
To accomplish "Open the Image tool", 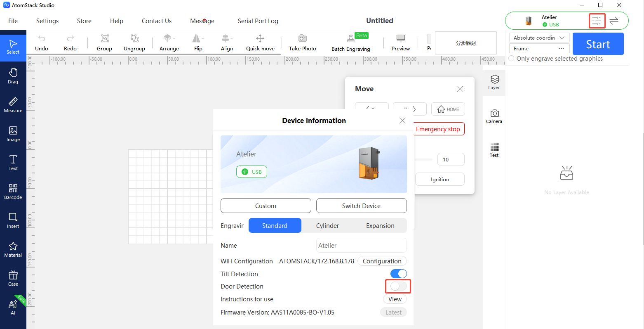I will (13, 134).
